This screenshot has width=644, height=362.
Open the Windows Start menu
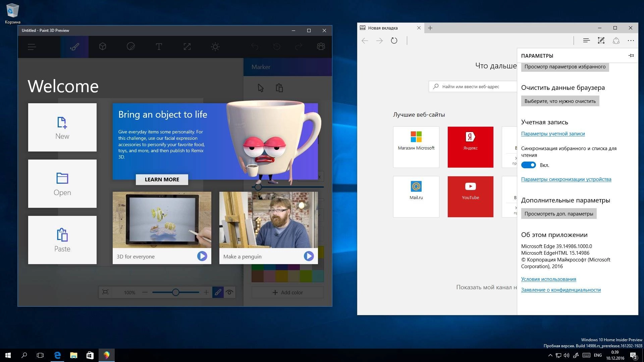[x=8, y=355]
